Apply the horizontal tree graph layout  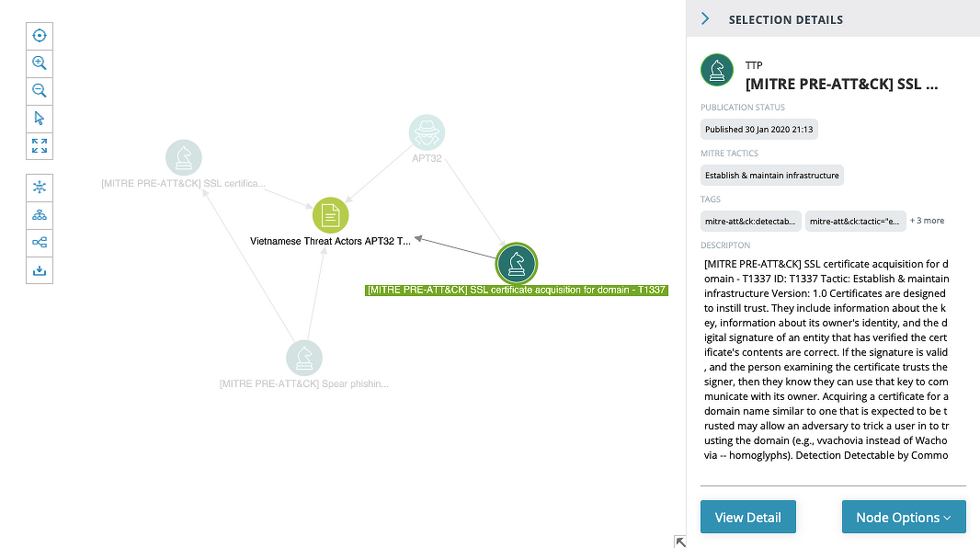(x=40, y=243)
